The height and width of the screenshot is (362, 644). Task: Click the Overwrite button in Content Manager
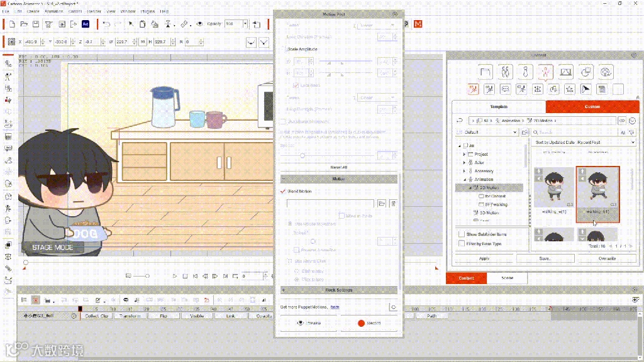(607, 258)
